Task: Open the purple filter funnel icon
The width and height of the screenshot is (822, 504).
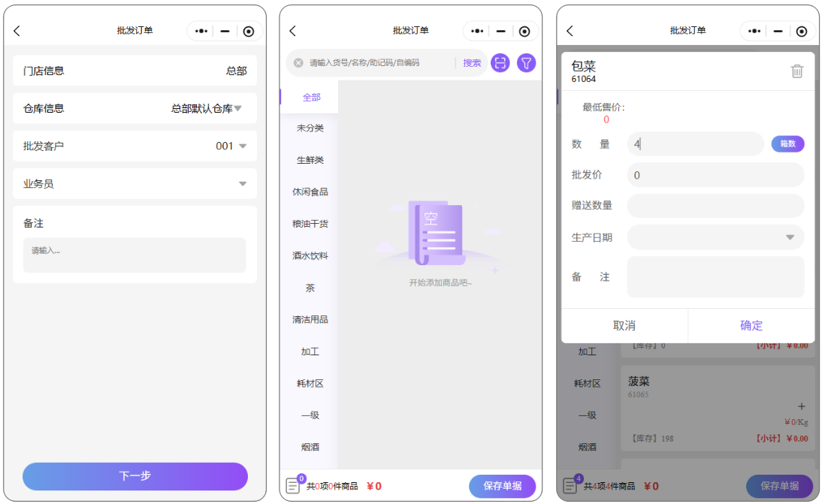Action: 527,63
